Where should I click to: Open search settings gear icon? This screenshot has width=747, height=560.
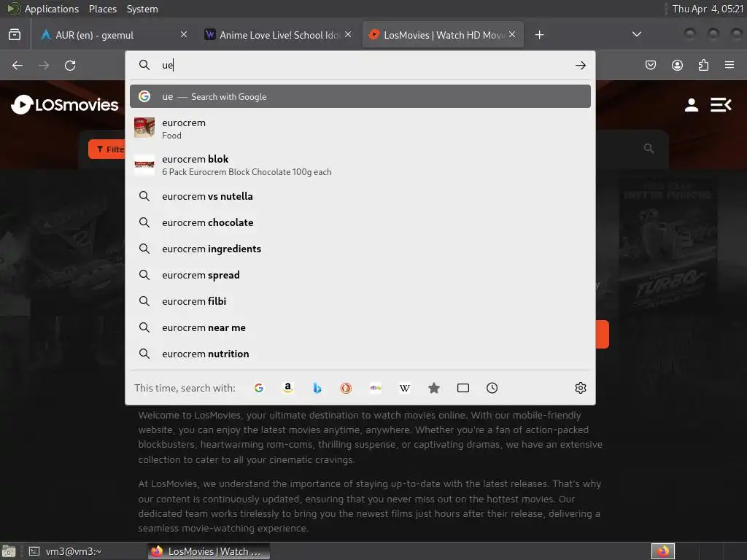(580, 388)
